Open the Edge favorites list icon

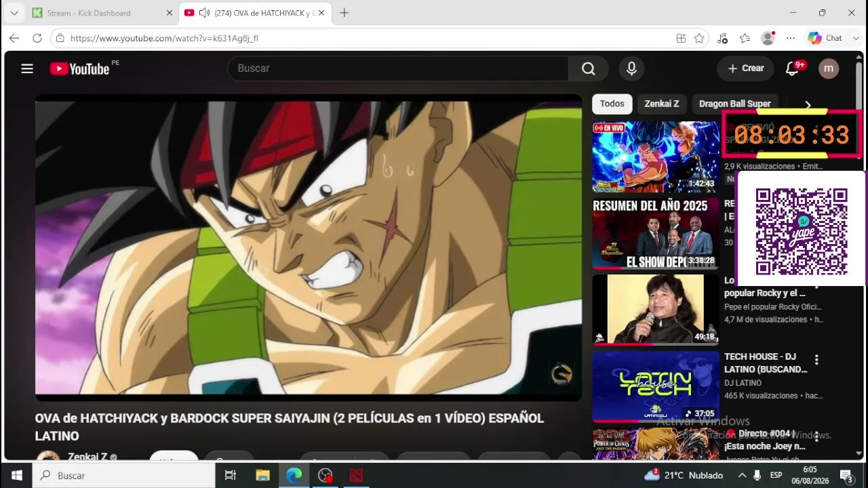click(745, 38)
